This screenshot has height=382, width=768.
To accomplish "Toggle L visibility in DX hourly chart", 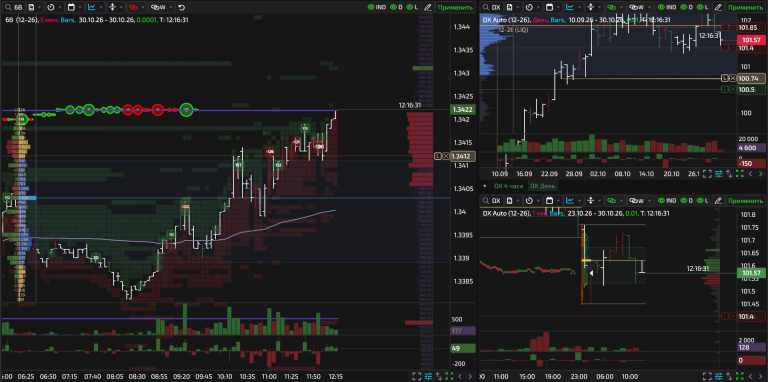I will (702, 200).
